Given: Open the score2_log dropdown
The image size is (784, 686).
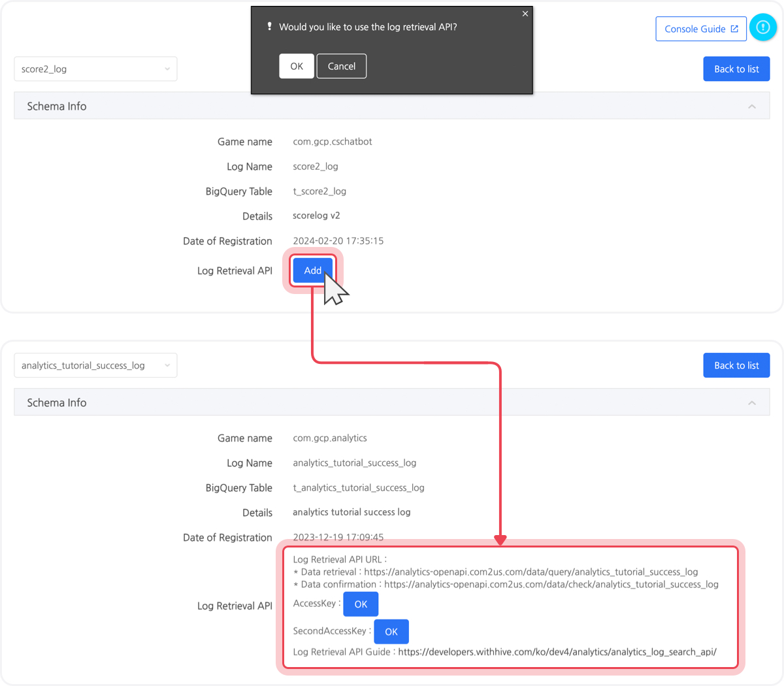Looking at the screenshot, I should click(x=95, y=69).
